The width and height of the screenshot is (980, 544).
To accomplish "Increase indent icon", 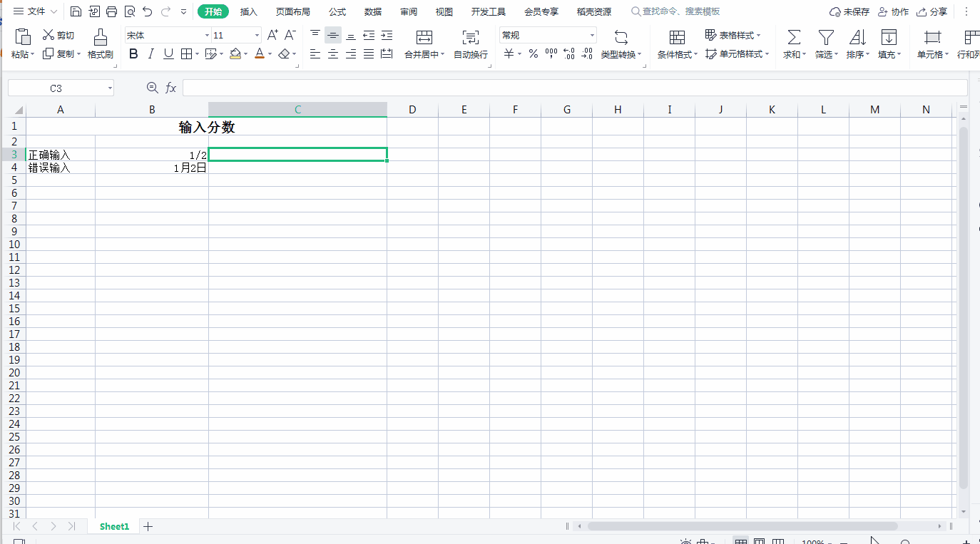I will (x=387, y=35).
